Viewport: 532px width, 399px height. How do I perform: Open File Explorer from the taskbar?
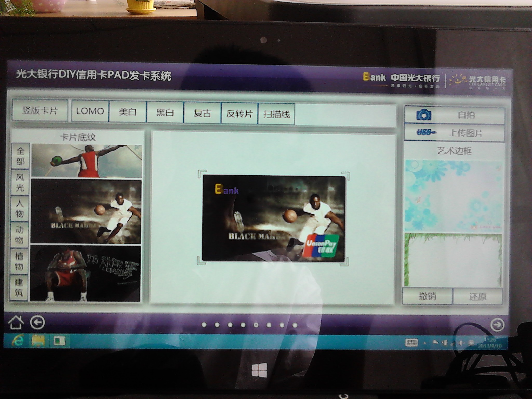(38, 340)
